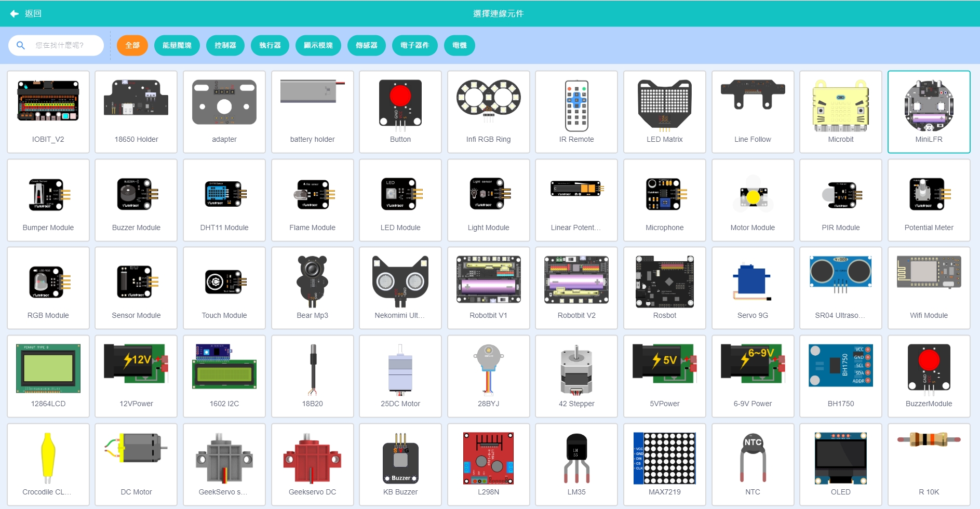Select the DHT11 Module sensor
The width and height of the screenshot is (980, 509).
click(224, 200)
